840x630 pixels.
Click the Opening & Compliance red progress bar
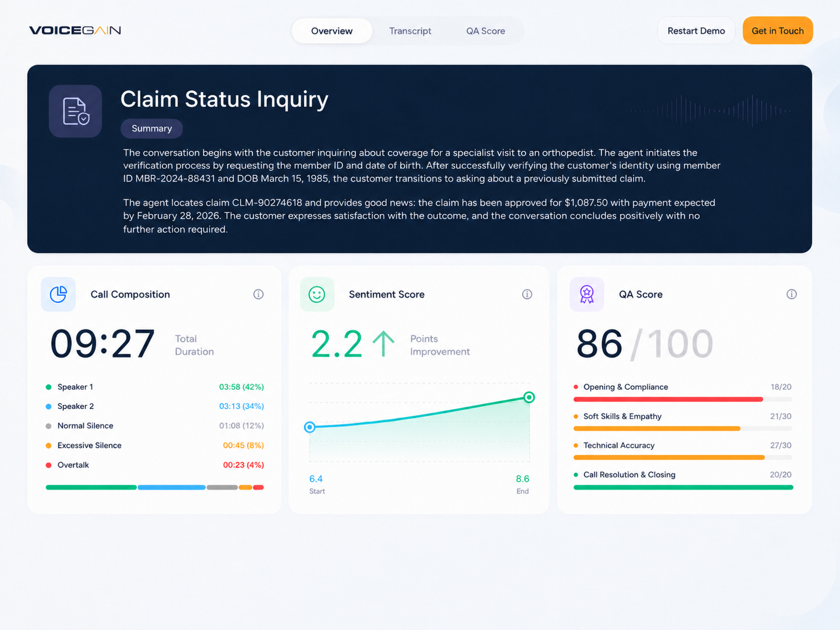coord(668,399)
